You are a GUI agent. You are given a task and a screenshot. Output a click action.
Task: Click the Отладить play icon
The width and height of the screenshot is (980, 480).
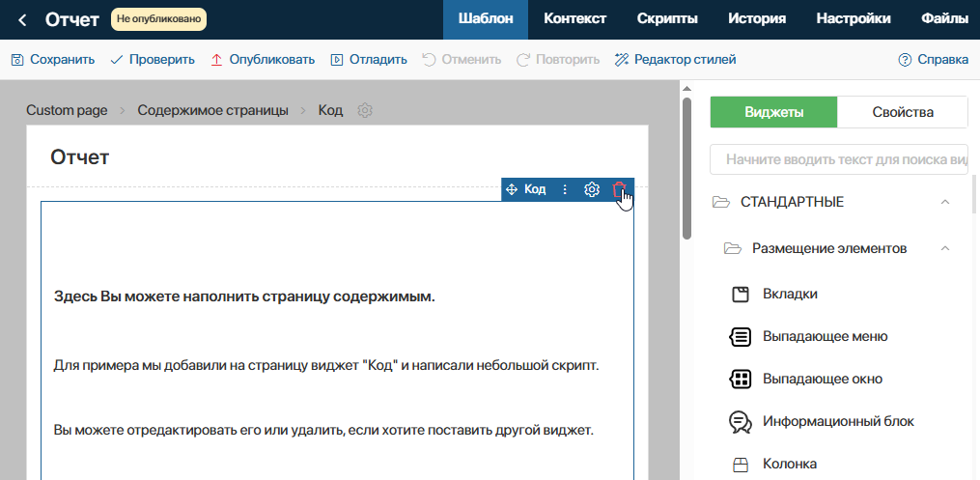(337, 60)
